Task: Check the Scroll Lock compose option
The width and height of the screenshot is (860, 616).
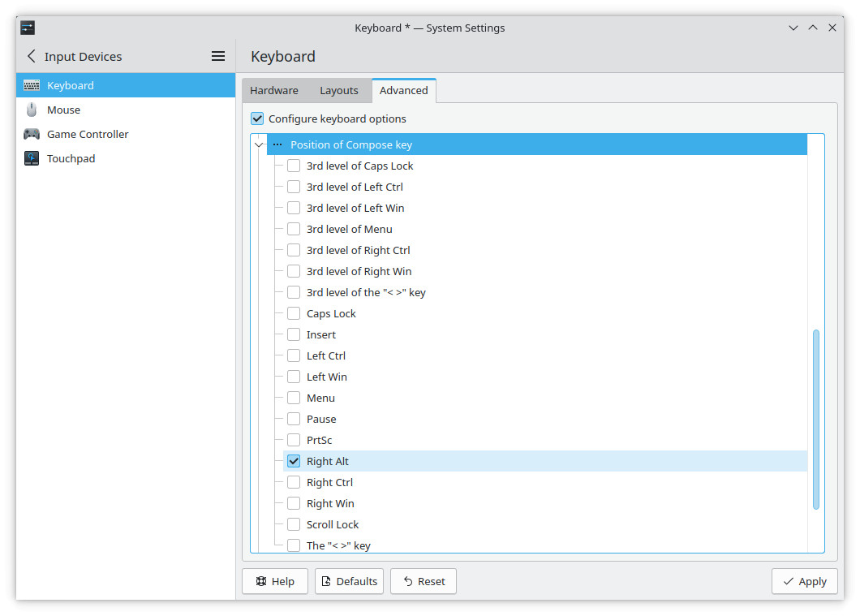Action: [294, 525]
